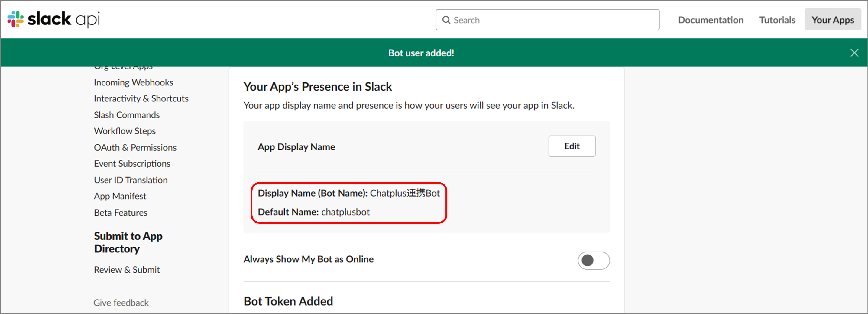Click the Give feedback link
The image size is (868, 314).
click(121, 303)
